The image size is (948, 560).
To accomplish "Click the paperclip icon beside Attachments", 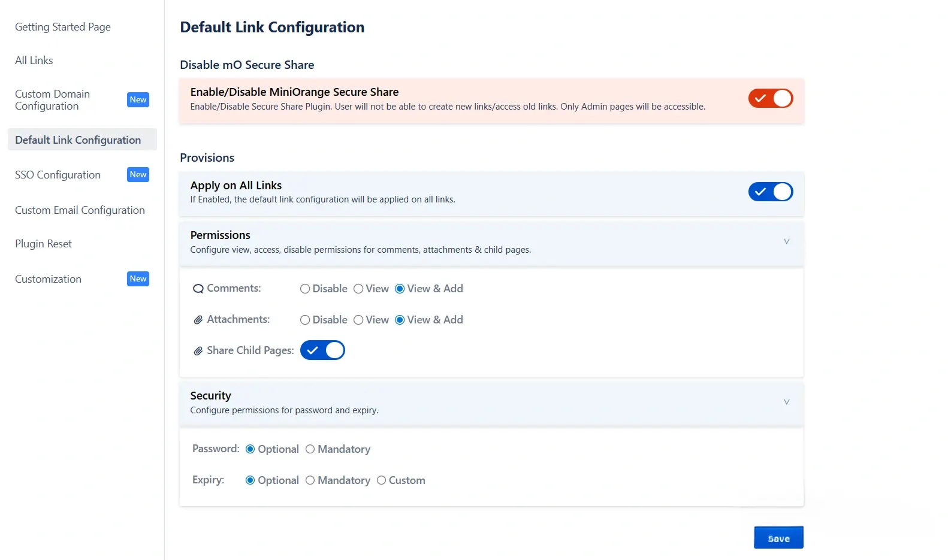I will click(198, 320).
